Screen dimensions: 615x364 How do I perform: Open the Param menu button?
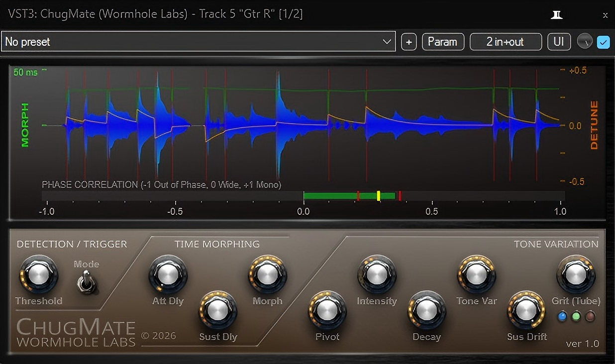[x=443, y=42]
